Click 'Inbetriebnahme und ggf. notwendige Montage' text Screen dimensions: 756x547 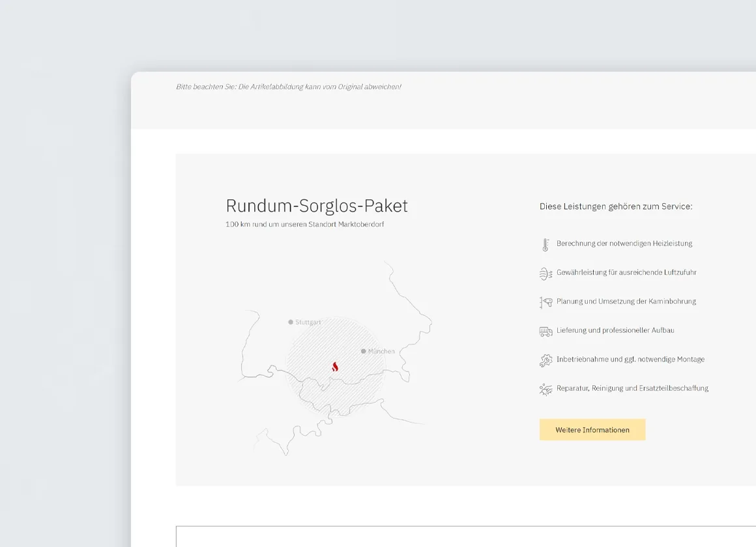631,359
